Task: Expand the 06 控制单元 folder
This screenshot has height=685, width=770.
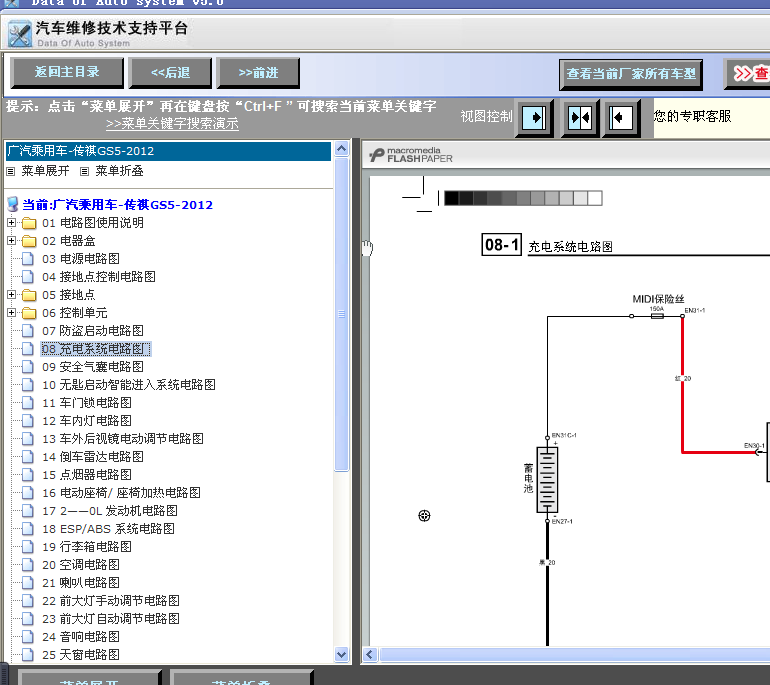Action: click(11, 313)
